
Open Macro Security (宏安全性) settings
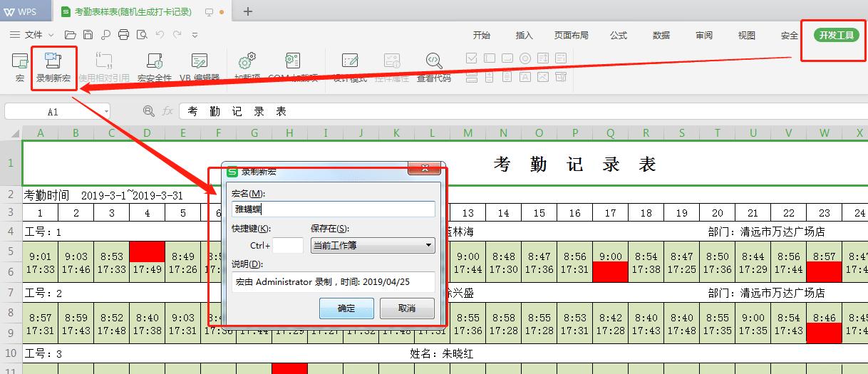coord(155,68)
